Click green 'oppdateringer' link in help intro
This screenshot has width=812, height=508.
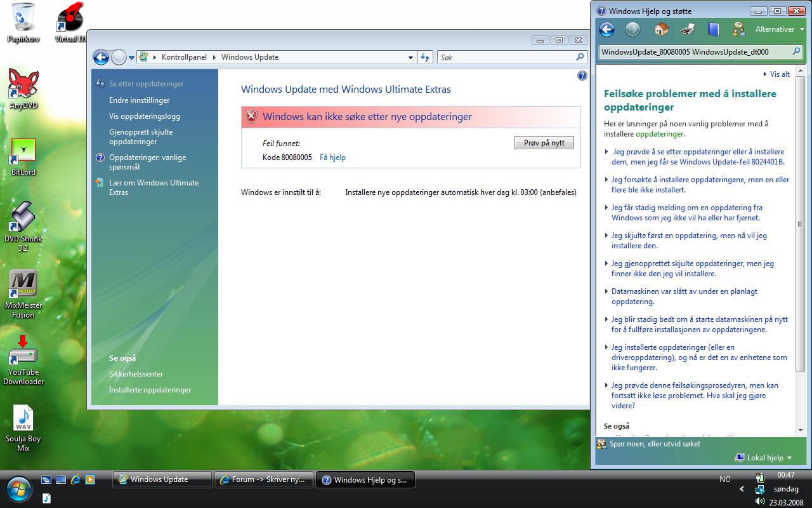pos(660,134)
